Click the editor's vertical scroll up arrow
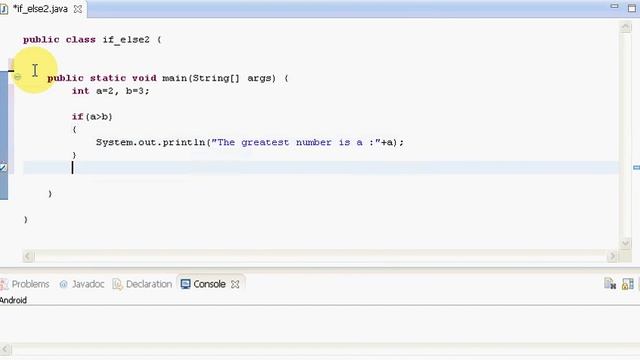The width and height of the screenshot is (640, 360). [626, 28]
